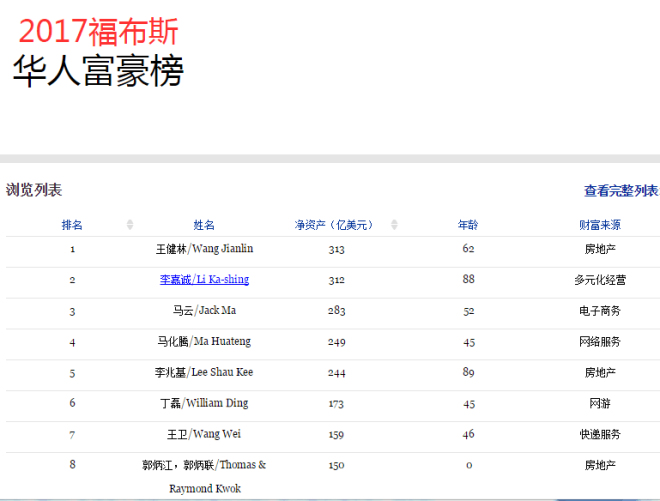Click the net worth value 173
The height and width of the screenshot is (501, 660).
point(336,404)
